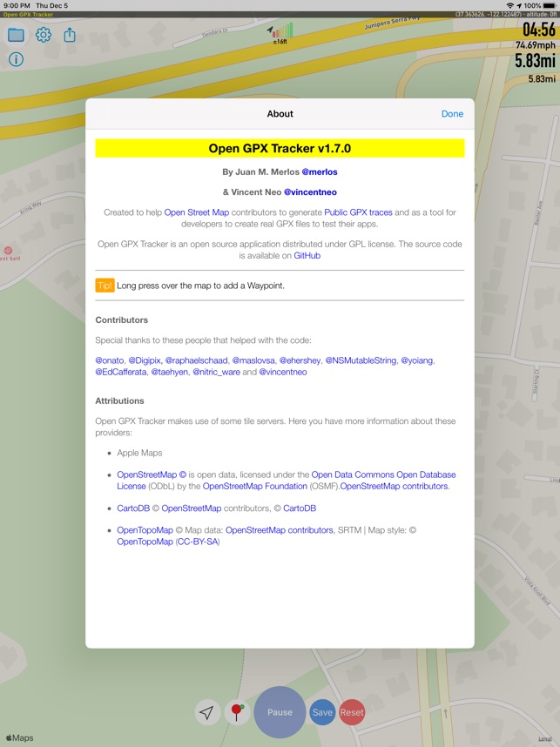Tap the battery indicator in status bar

pos(549,6)
